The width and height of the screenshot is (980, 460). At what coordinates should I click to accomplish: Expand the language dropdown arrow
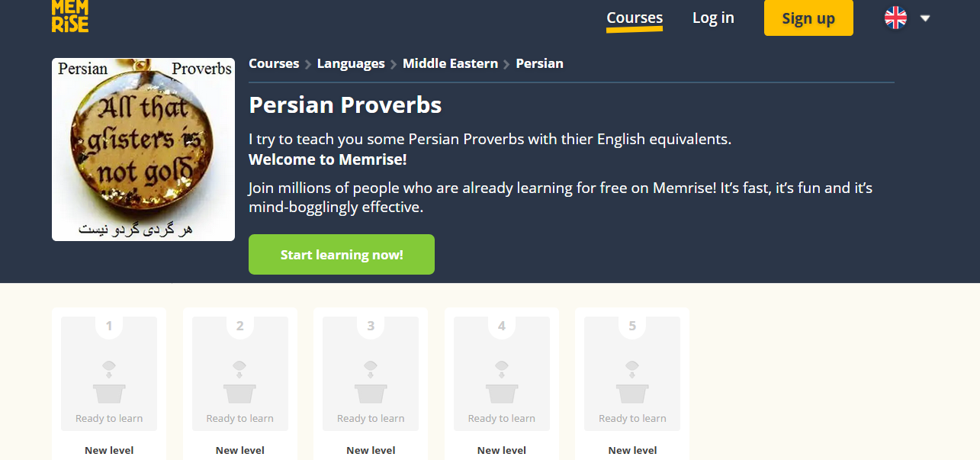point(925,18)
